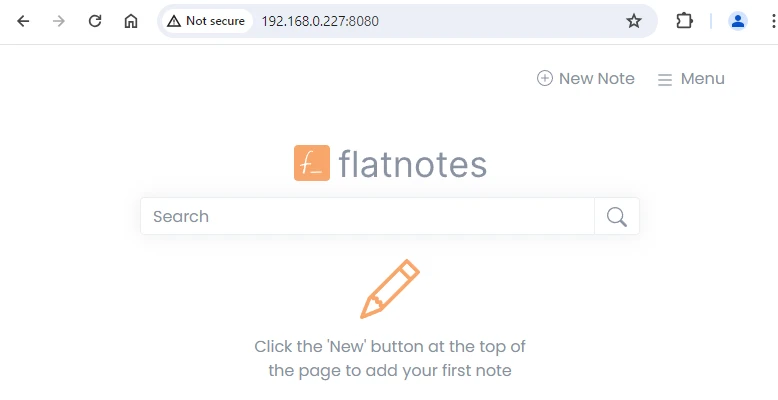Screen dimensions: 778x400
Task: Click the 'add your first note' hint text
Action: (x=390, y=371)
